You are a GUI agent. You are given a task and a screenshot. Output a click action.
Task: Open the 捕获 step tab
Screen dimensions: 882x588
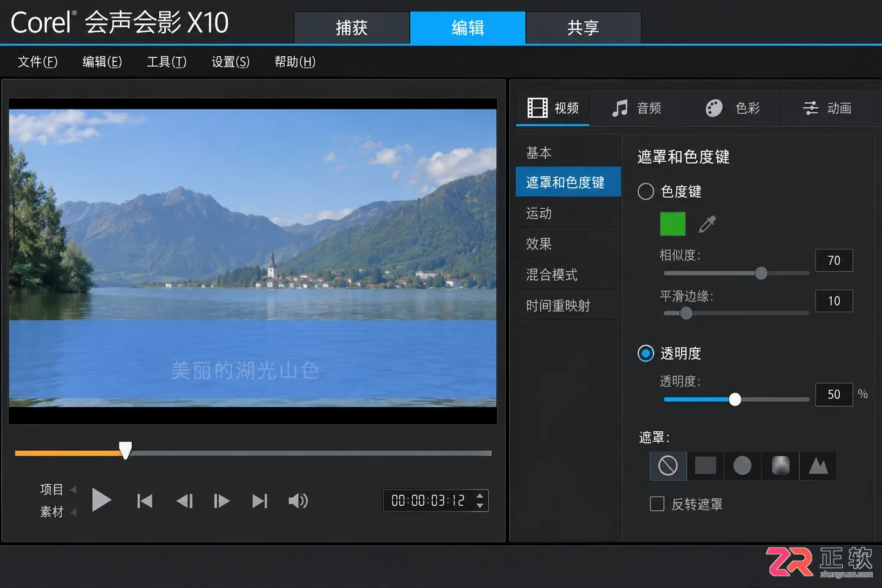pos(352,28)
